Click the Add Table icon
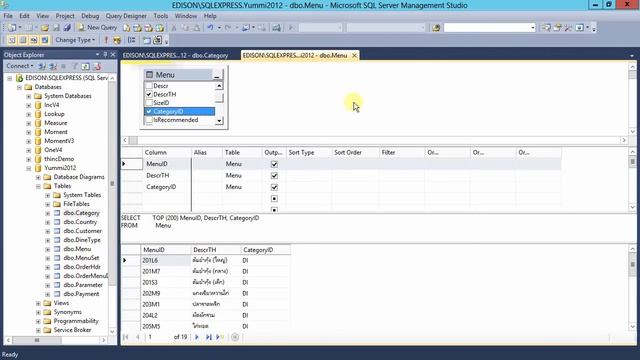Image resolution: width=640 pixels, height=360 pixels. [x=147, y=40]
